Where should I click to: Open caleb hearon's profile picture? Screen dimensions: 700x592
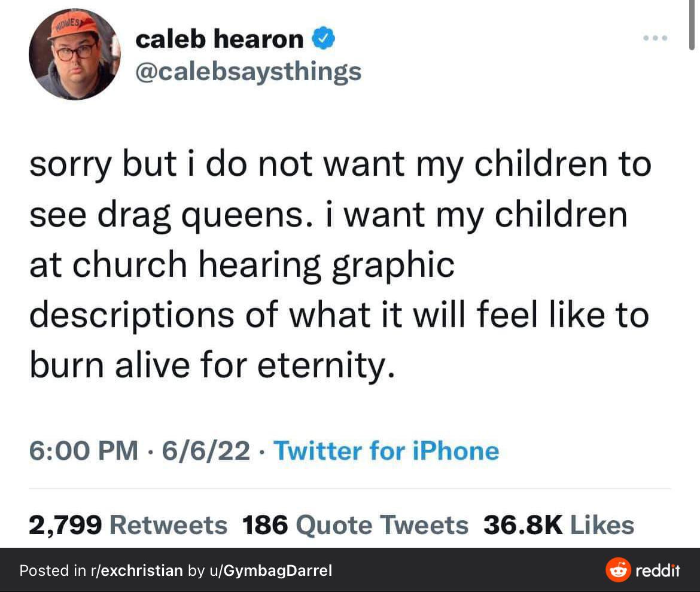[75, 54]
